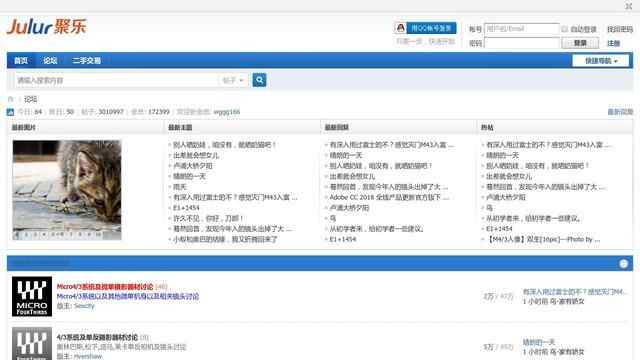Open the 二手交易 second-hand trading tab
This screenshot has height=360, width=640.
click(x=87, y=60)
